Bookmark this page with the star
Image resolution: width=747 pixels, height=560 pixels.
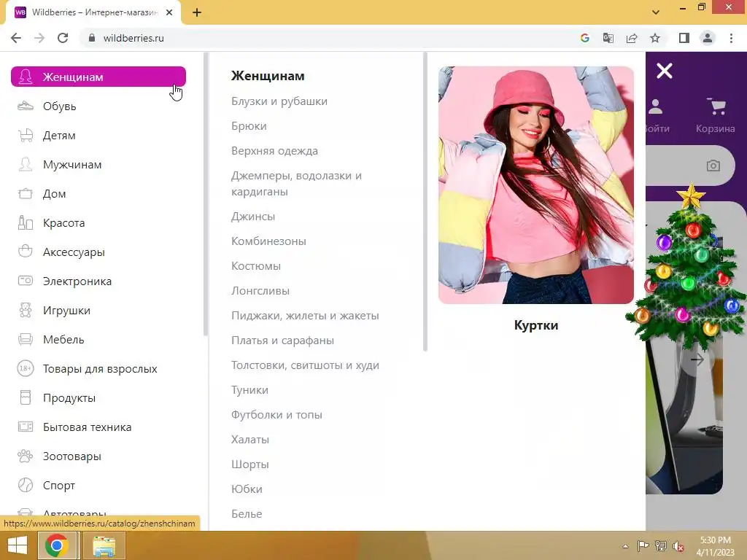(x=655, y=38)
